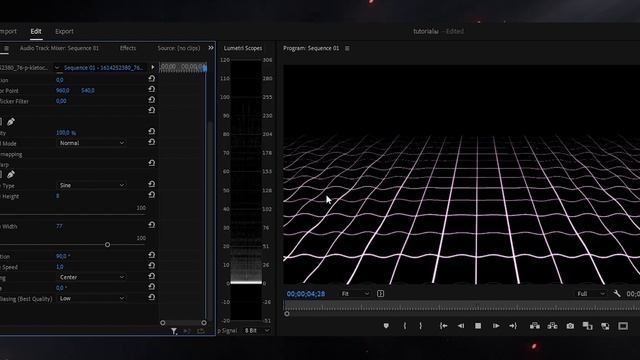Open the Audio Track Mixer tab

pos(59,48)
